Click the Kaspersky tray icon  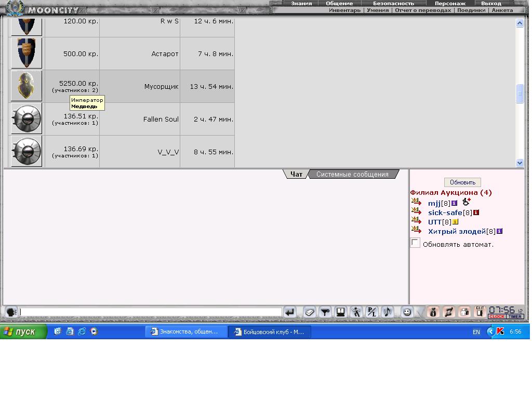click(500, 331)
